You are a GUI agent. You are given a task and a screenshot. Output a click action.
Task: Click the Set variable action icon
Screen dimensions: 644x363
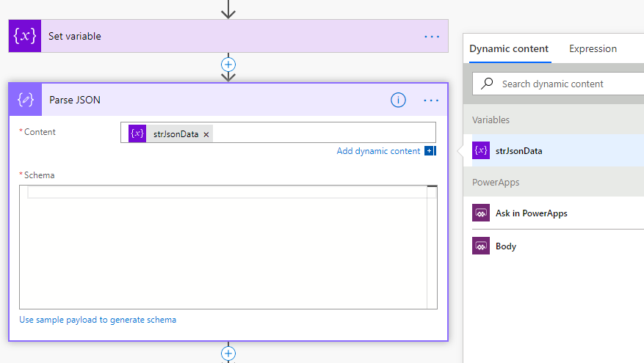click(25, 36)
